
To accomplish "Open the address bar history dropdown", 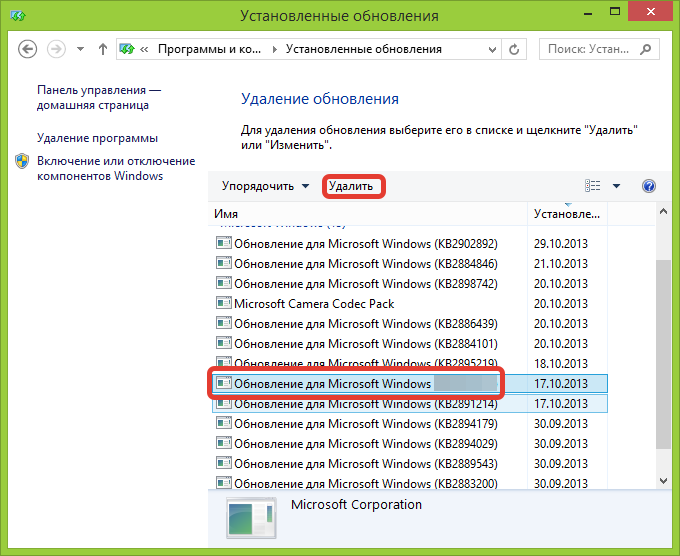I will tap(492, 49).
